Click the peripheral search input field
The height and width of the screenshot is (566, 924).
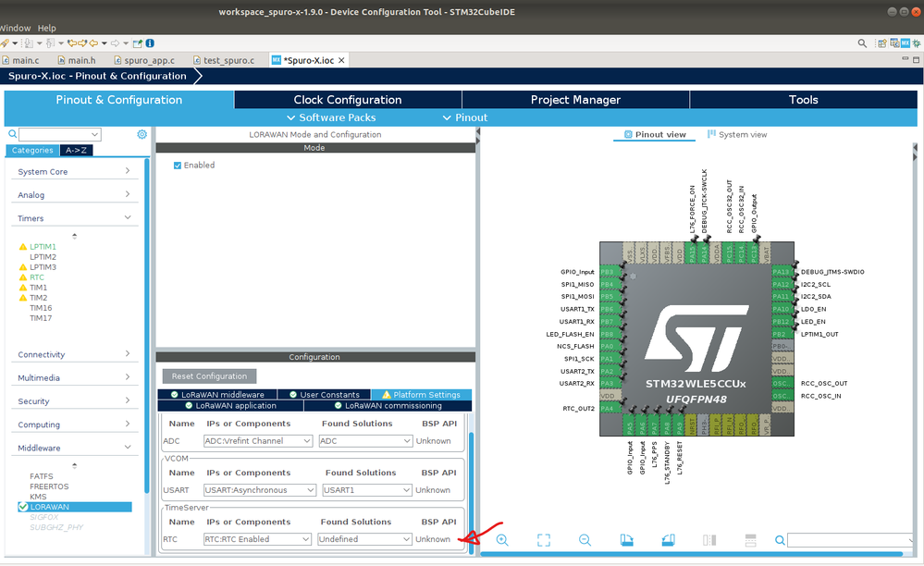pos(59,134)
